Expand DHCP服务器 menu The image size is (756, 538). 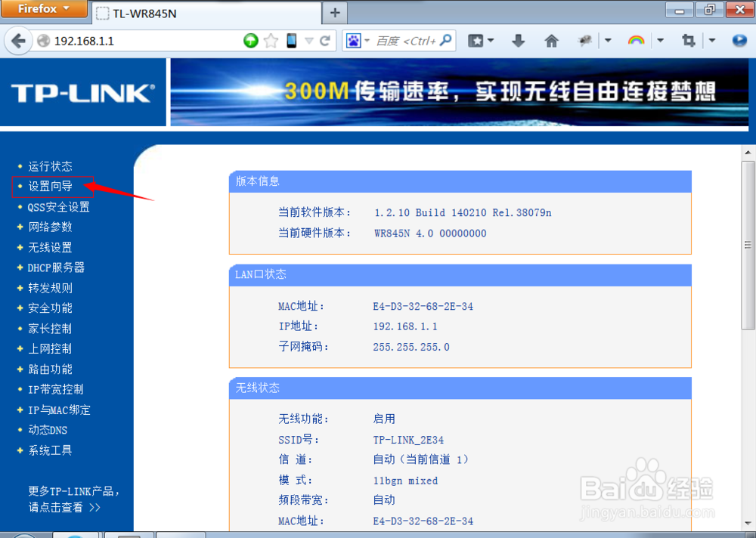[x=56, y=267]
